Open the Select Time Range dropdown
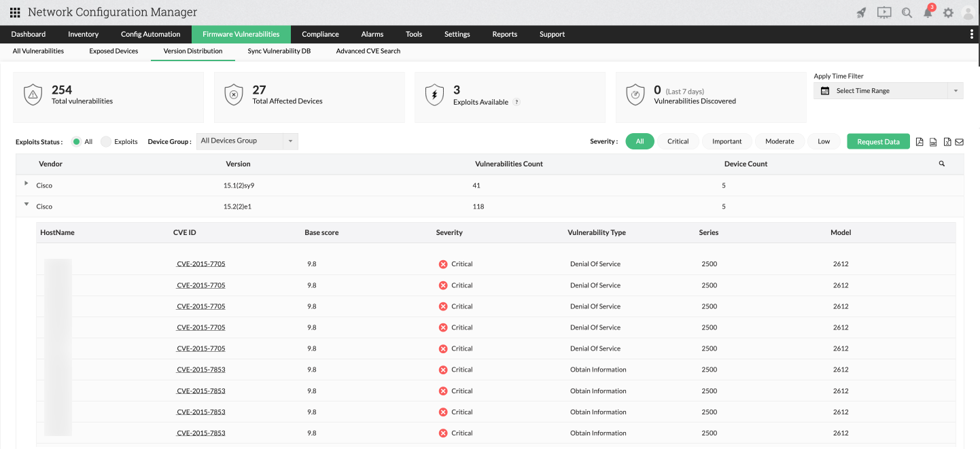The width and height of the screenshot is (980, 449). click(888, 91)
